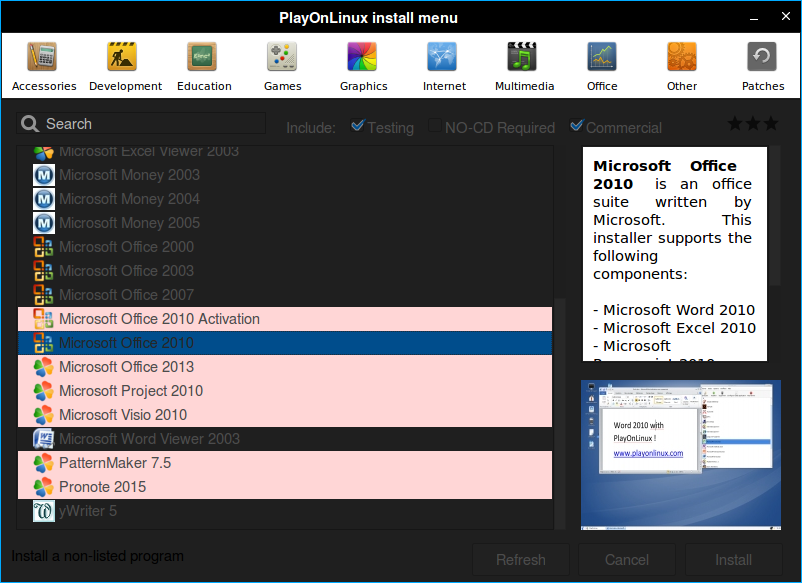Enable the NO-CD Required checkbox

(x=435, y=127)
